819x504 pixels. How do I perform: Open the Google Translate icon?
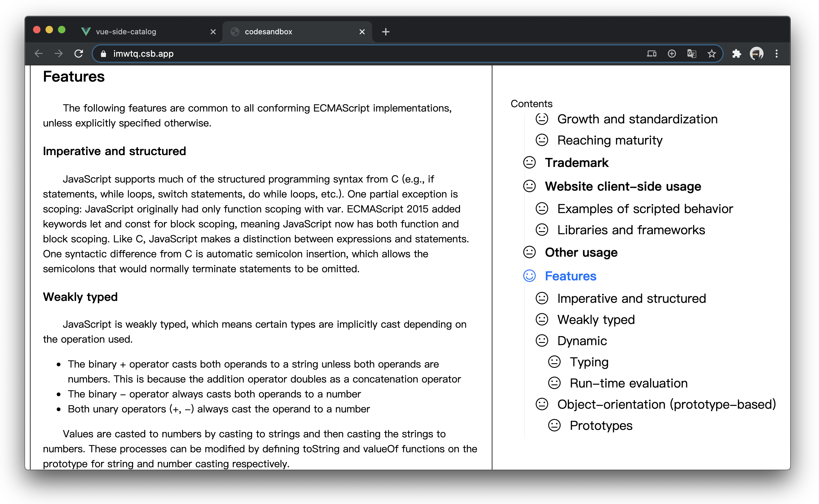tap(692, 54)
